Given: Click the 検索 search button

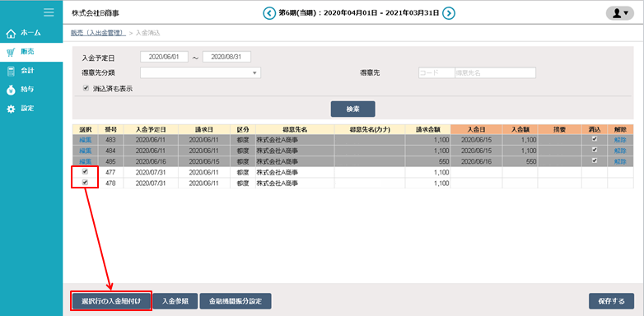Looking at the screenshot, I should coord(352,109).
